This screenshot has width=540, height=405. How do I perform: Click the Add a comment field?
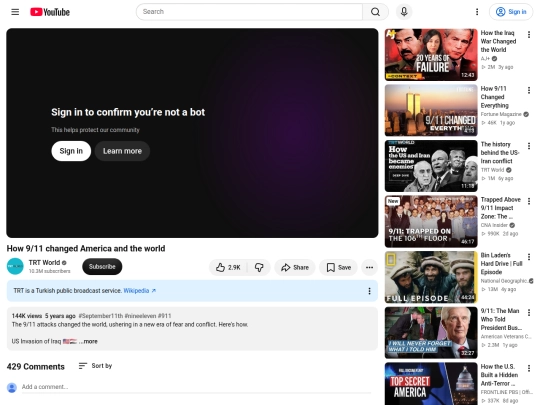[x=196, y=387]
